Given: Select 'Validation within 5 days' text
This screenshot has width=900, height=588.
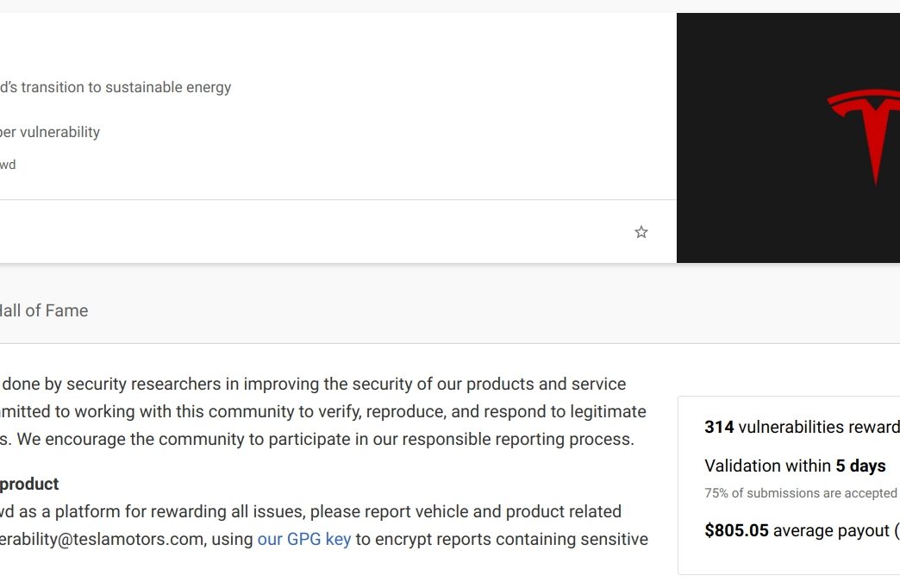Looking at the screenshot, I should point(795,466).
